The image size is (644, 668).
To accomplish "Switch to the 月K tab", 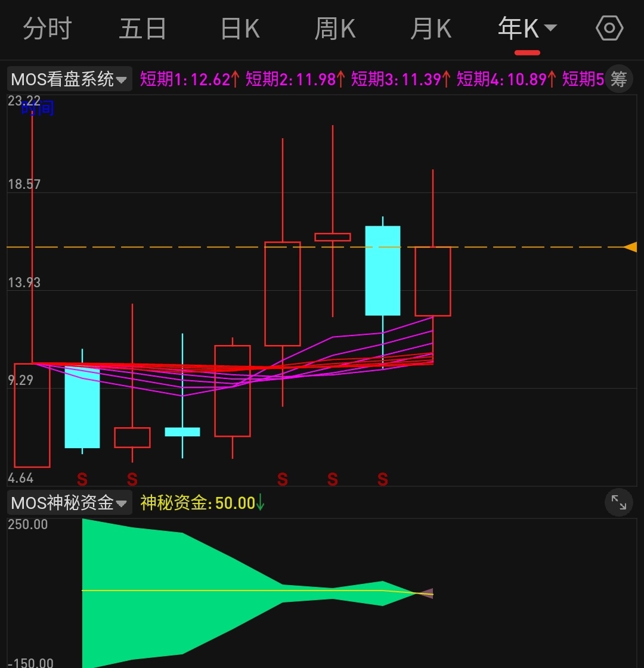I will pyautogui.click(x=431, y=29).
